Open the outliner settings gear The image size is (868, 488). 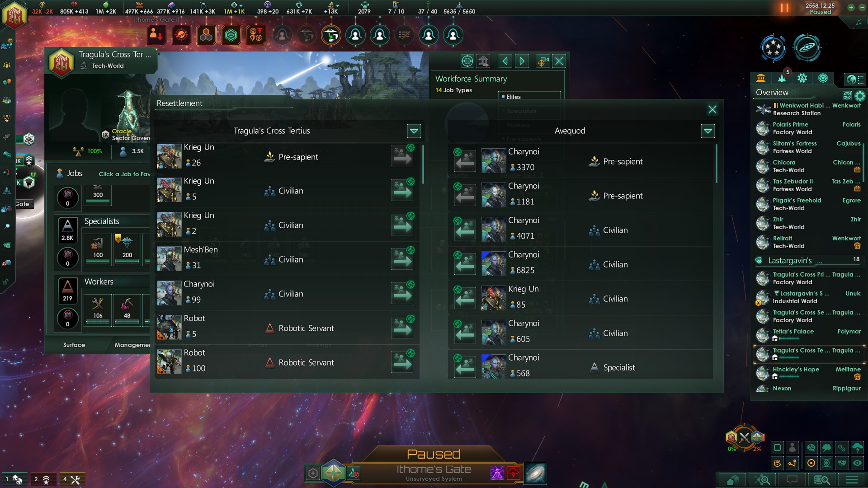click(860, 96)
